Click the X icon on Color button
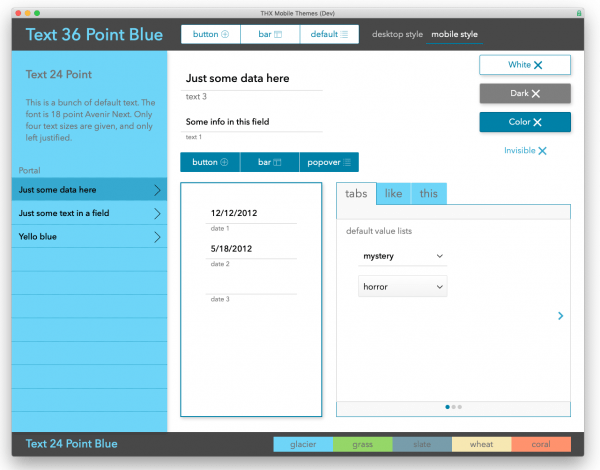Screen dimensions: 600x470 coord(538,123)
